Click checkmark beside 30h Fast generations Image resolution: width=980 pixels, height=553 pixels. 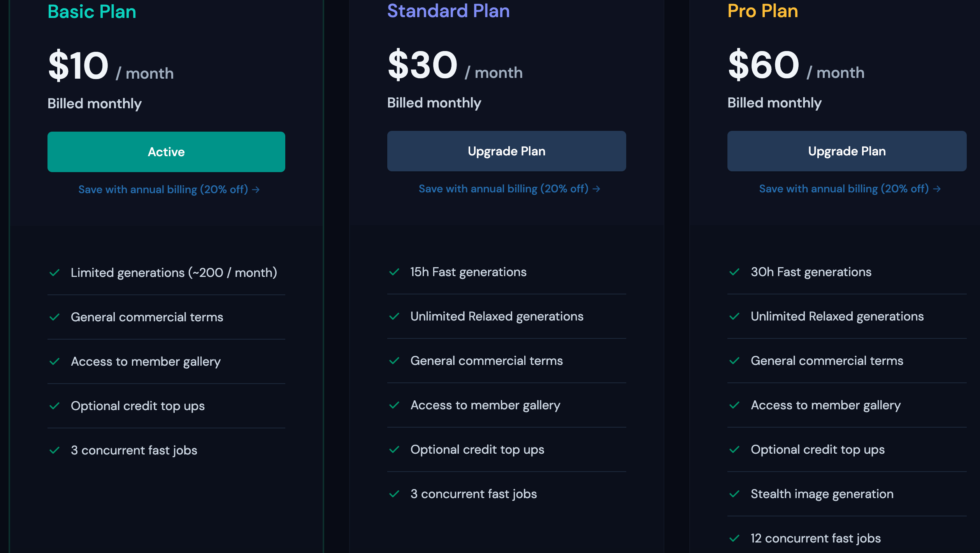[734, 272]
